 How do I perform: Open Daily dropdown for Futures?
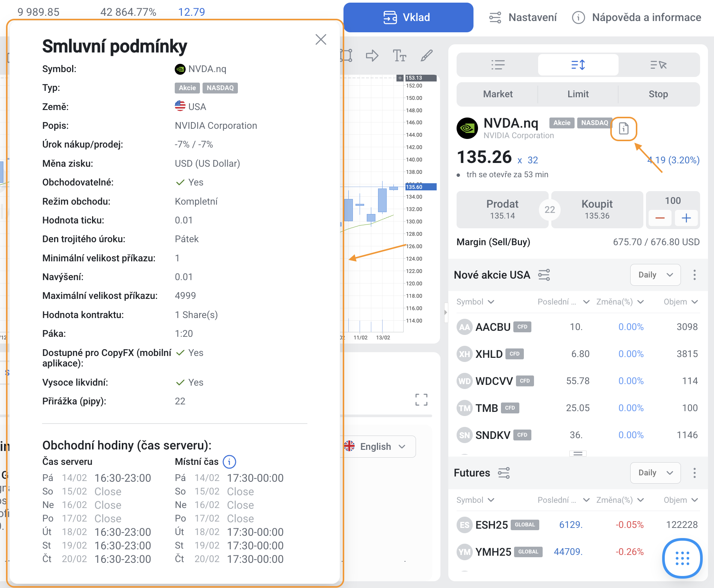655,473
